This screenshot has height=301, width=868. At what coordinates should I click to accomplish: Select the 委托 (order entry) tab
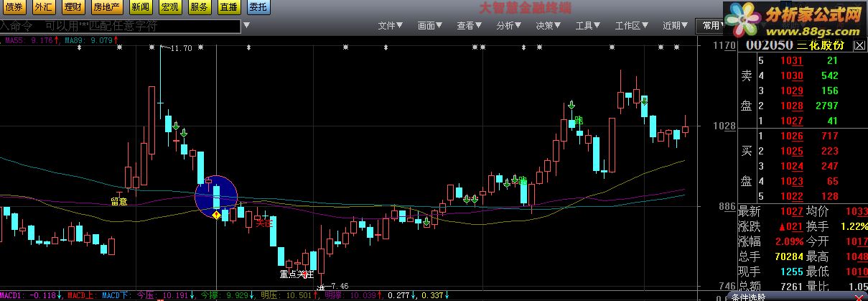click(257, 8)
